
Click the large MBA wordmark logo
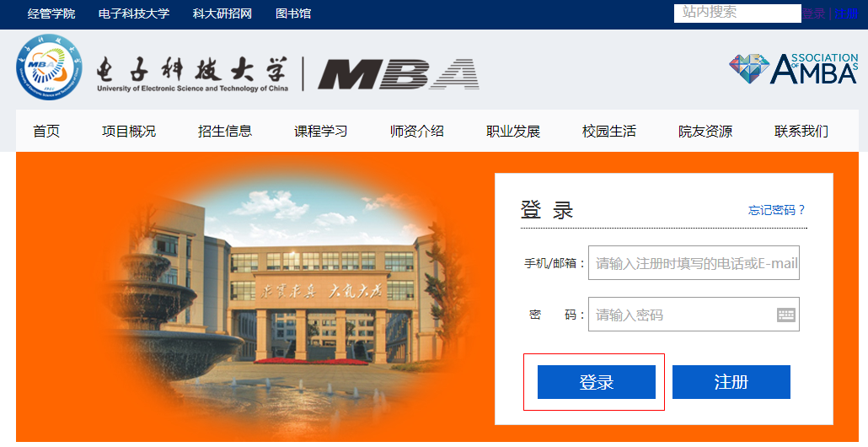tap(399, 73)
